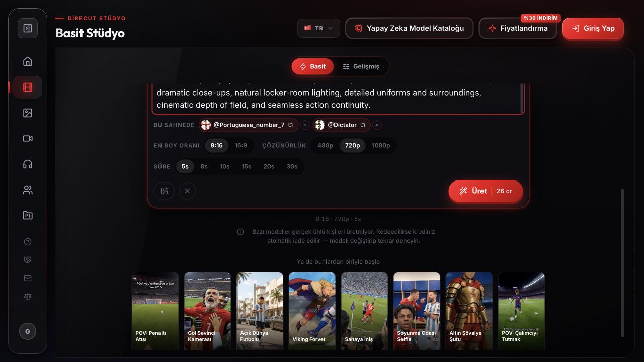This screenshot has height=362, width=644.
Task: Open the image gallery sidebar icon
Action: click(x=28, y=113)
